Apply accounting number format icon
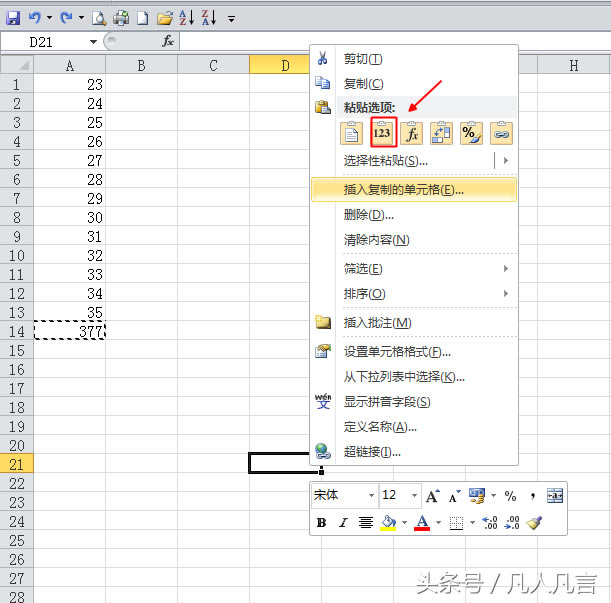Viewport: 611px width, 603px height. 477,495
